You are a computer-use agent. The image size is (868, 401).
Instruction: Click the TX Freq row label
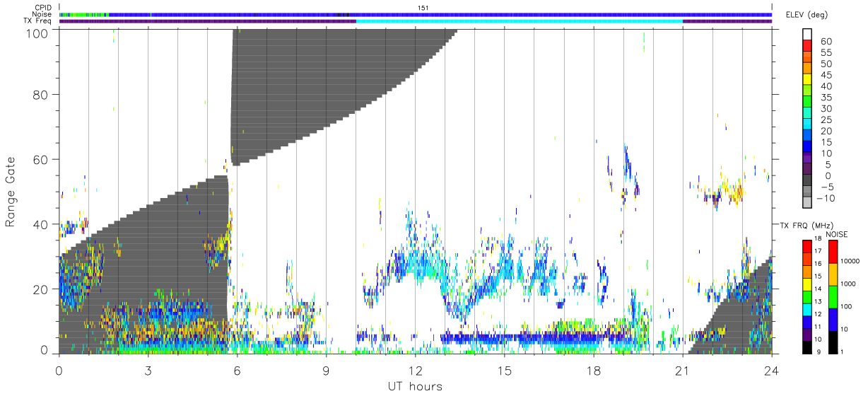click(x=37, y=21)
